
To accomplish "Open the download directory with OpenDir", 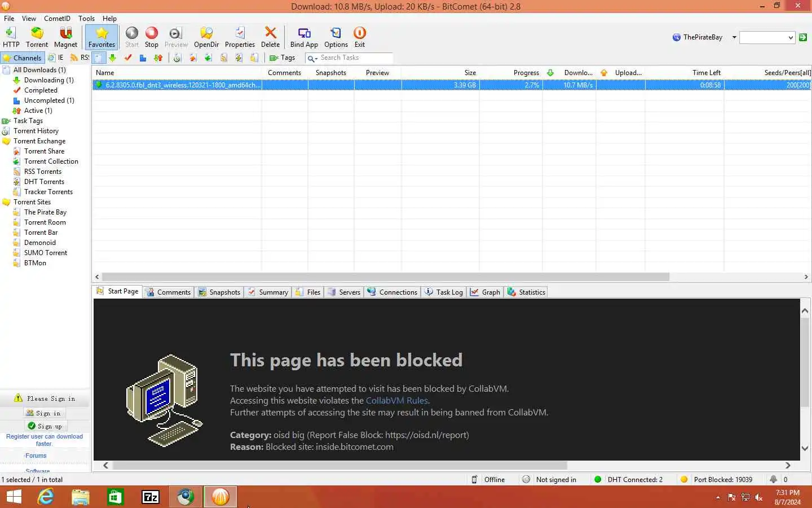I will [x=206, y=37].
